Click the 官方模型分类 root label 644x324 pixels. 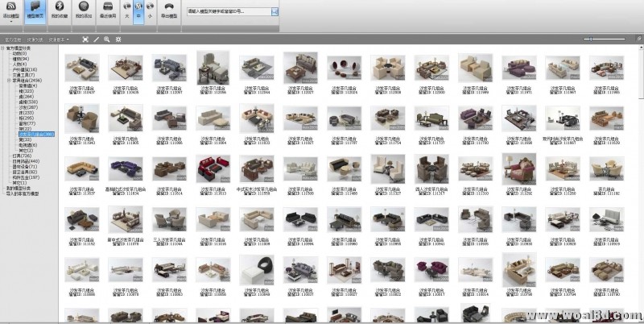click(18, 48)
